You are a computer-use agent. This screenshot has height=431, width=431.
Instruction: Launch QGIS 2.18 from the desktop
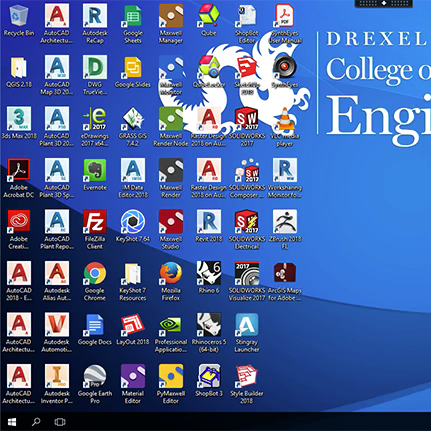coord(19,67)
